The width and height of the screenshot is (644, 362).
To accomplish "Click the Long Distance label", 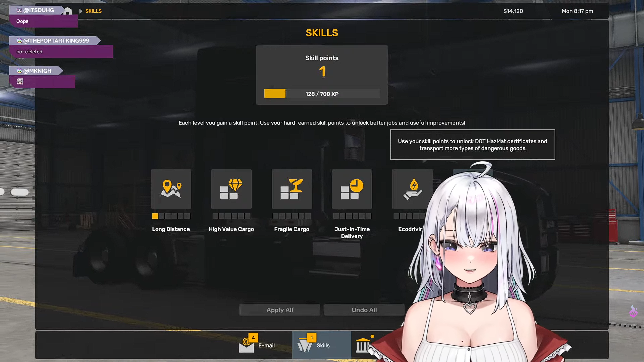I will pos(171,229).
